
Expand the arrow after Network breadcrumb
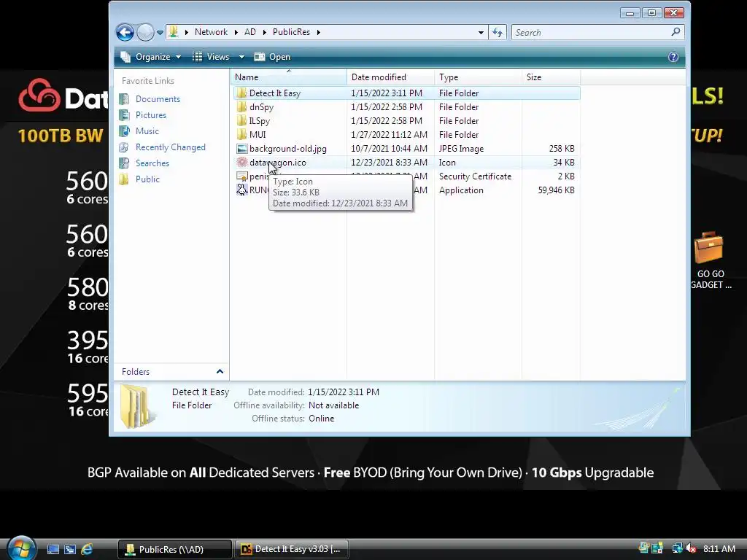tap(236, 32)
